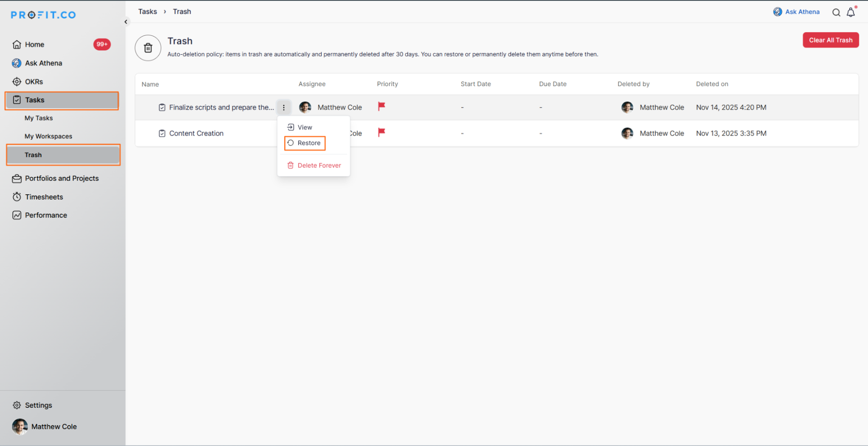Collapse the left sidebar chevron

tap(126, 22)
